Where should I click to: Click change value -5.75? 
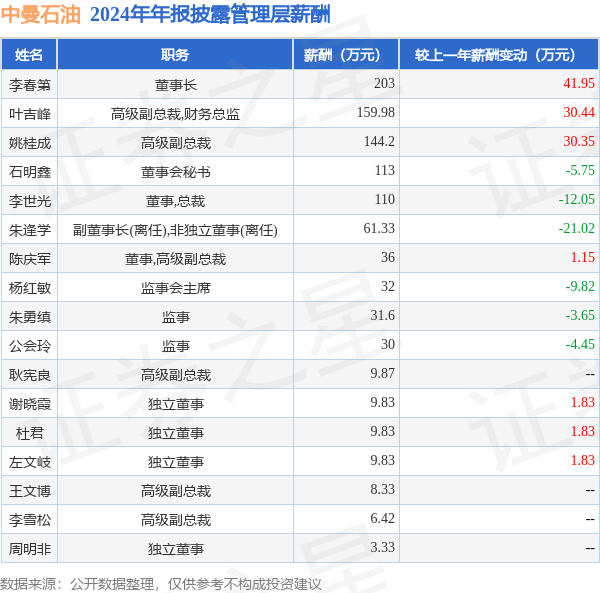(580, 170)
